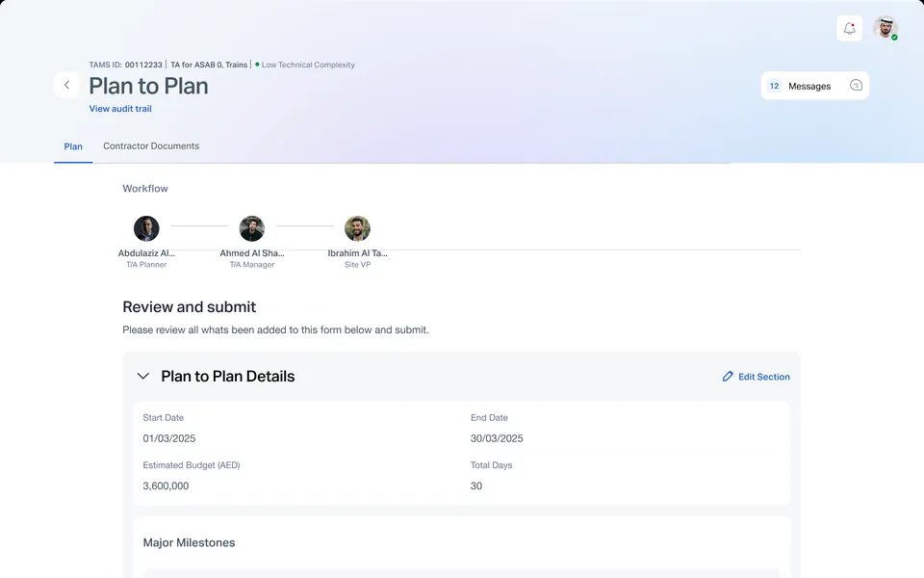924x578 pixels.
Task: Click the Plan to Plan Details heading
Action: (x=227, y=377)
